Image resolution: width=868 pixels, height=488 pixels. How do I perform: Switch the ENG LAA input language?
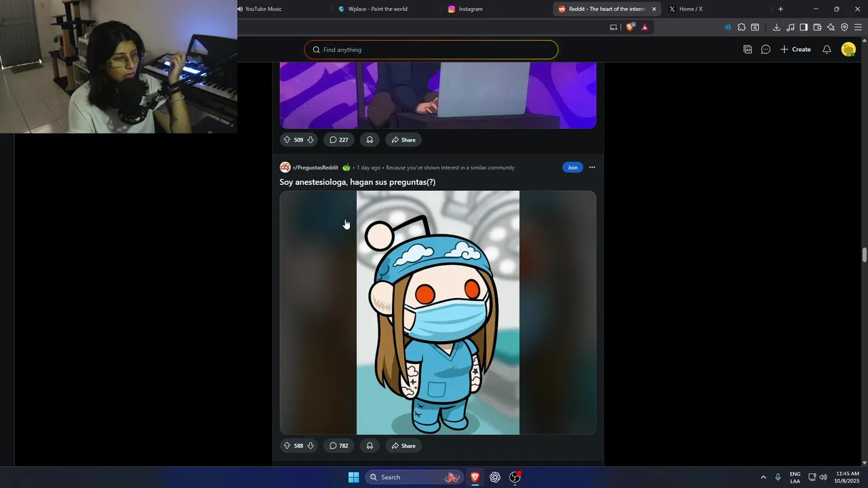point(795,477)
